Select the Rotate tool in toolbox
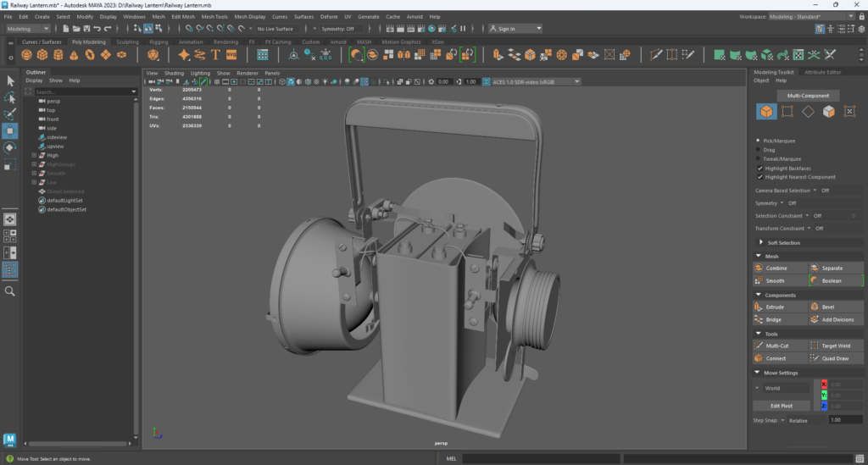This screenshot has height=465, width=868. 10,147
